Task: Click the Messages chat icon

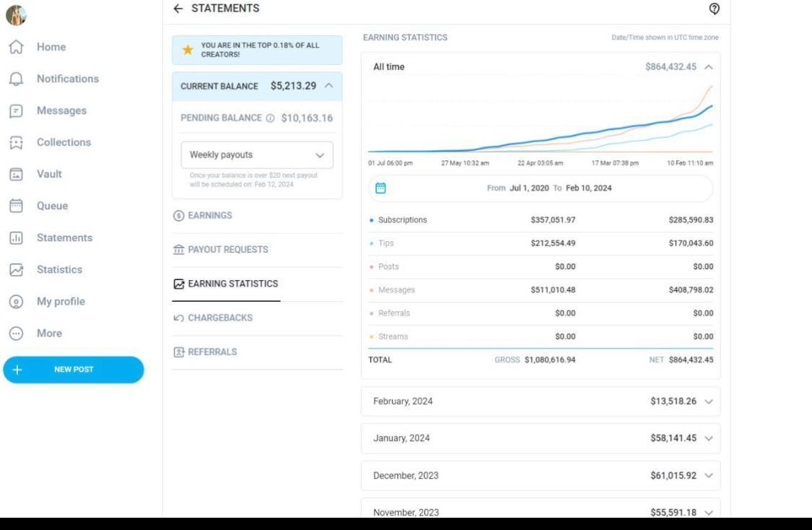Action: [16, 110]
